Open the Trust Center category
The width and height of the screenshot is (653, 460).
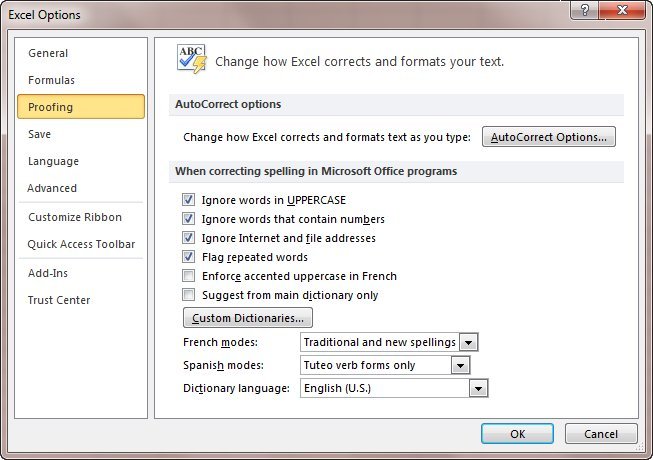point(59,300)
